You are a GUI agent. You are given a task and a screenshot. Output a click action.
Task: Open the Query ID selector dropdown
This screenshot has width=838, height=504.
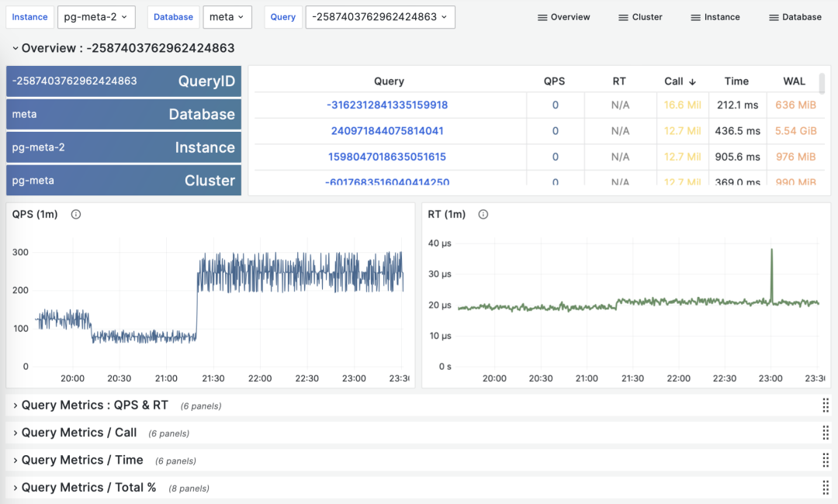(x=379, y=17)
